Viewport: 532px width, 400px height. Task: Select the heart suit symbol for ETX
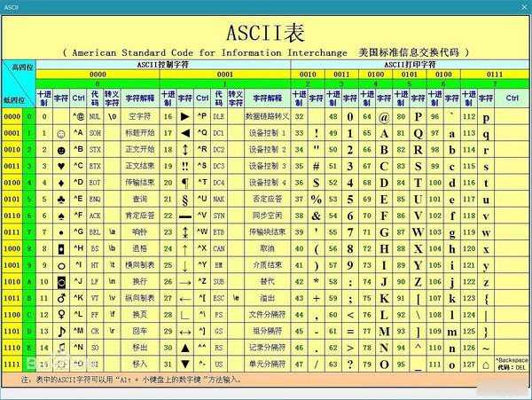coord(60,165)
